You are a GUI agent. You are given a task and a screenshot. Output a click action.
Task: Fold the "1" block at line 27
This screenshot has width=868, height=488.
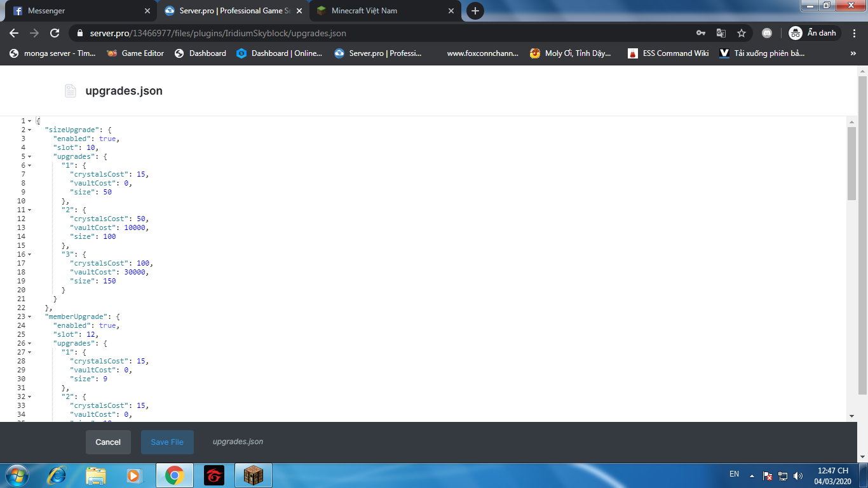pos(30,352)
